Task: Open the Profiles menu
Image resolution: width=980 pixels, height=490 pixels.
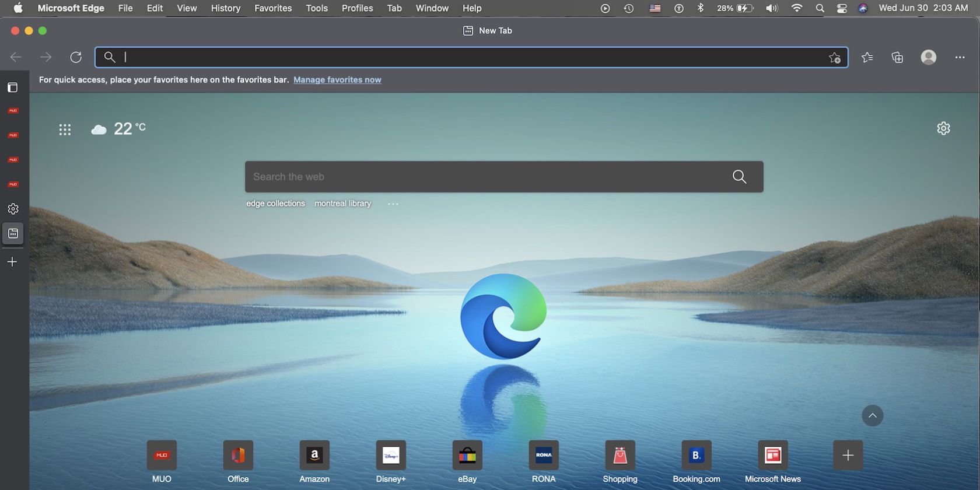Action: (357, 8)
